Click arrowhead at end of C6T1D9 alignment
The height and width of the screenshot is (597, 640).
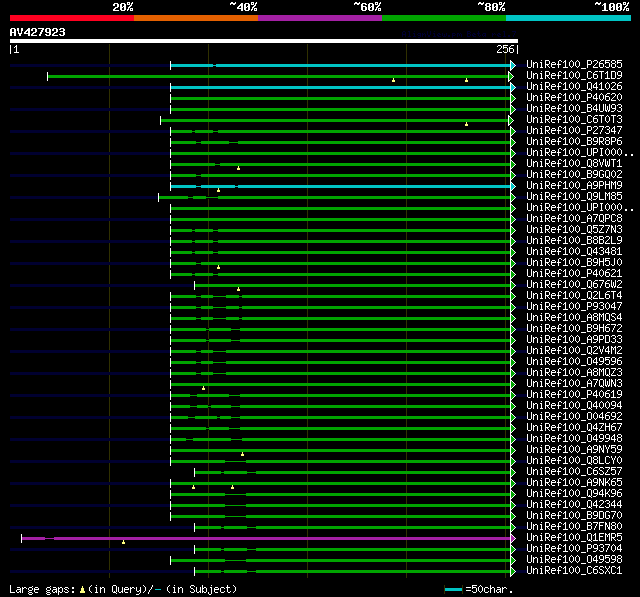(x=513, y=76)
